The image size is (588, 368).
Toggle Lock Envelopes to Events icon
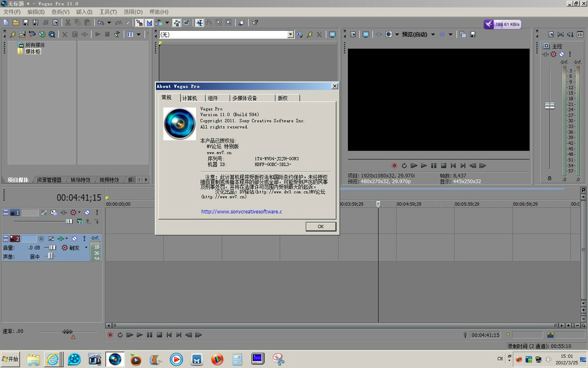click(x=176, y=23)
